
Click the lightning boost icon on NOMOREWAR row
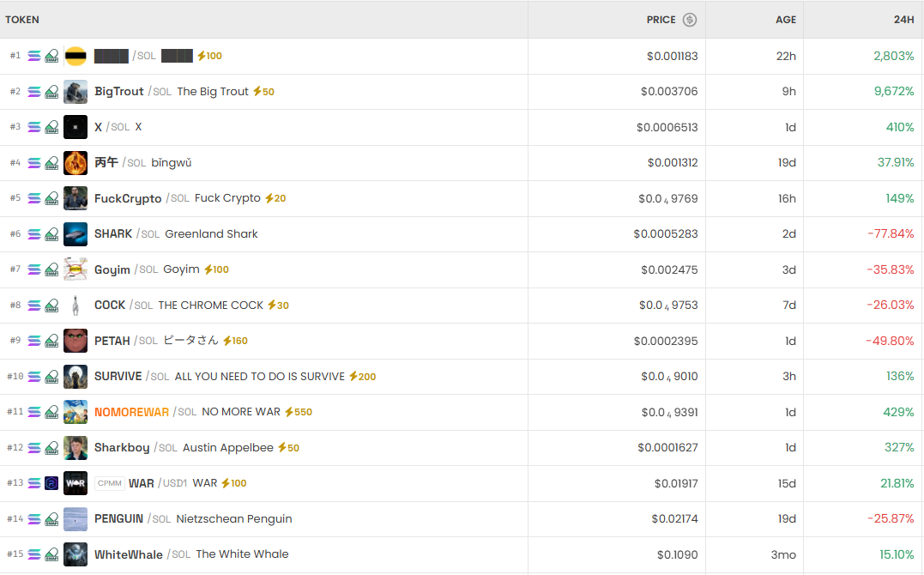pyautogui.click(x=289, y=412)
